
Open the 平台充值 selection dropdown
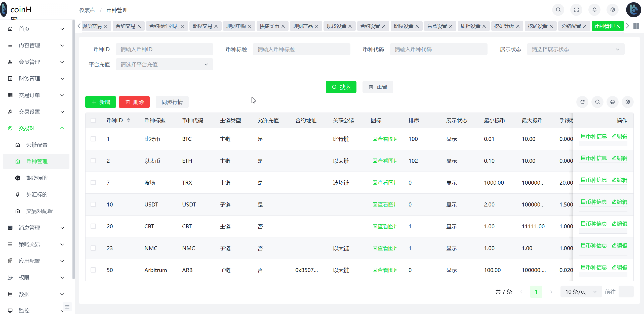(x=164, y=64)
